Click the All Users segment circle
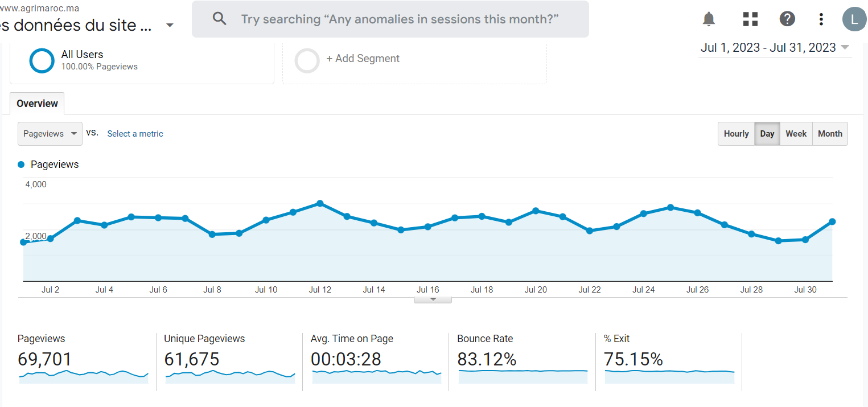Viewport: 868px width, 407px height. pyautogui.click(x=42, y=60)
